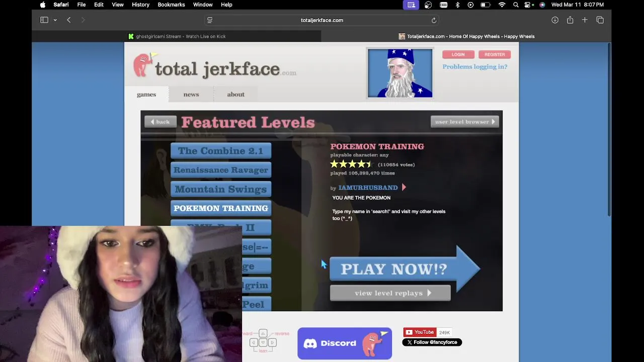Select The Combine 2.1 level
644x362 pixels.
tap(220, 151)
